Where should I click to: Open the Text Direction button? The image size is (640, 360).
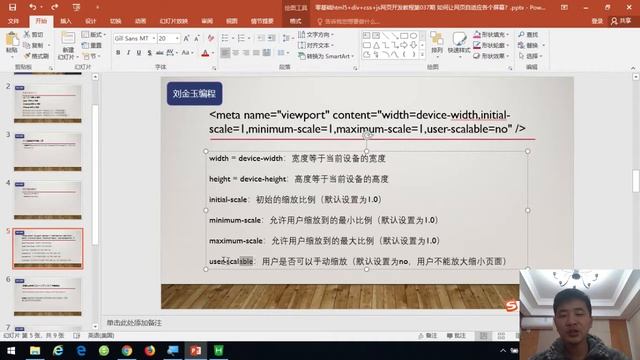316,35
